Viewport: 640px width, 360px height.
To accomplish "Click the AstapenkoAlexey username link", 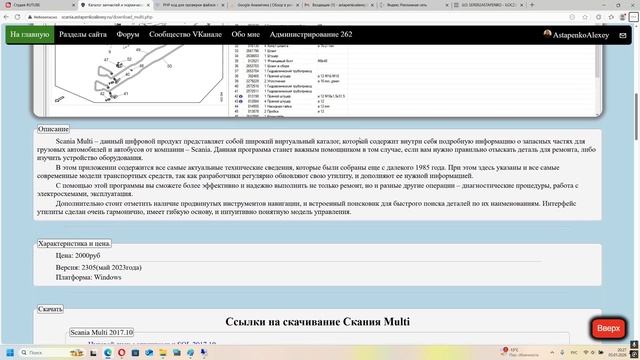I will (581, 35).
